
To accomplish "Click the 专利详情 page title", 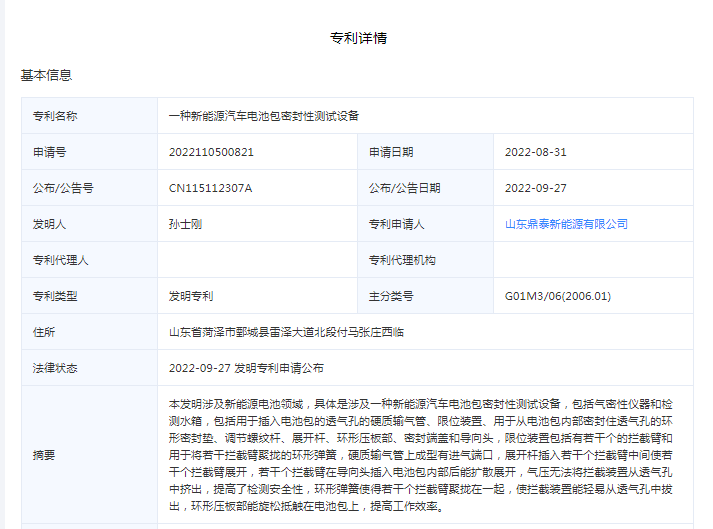I will coord(358,38).
